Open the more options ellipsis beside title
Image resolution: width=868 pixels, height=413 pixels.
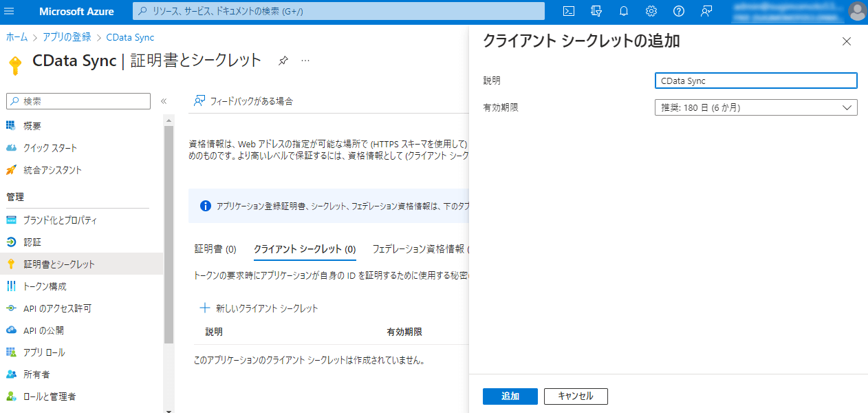tap(305, 61)
